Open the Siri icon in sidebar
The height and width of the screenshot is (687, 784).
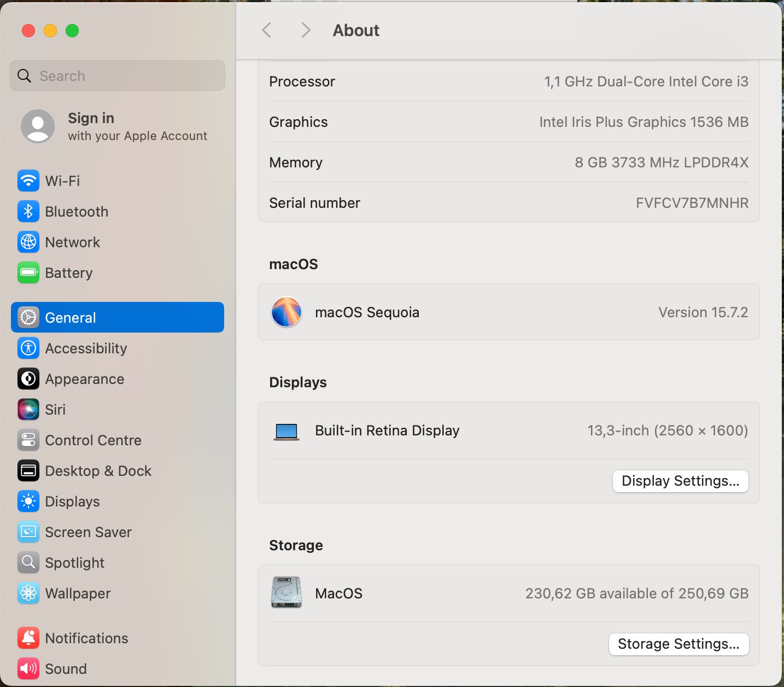coord(28,409)
